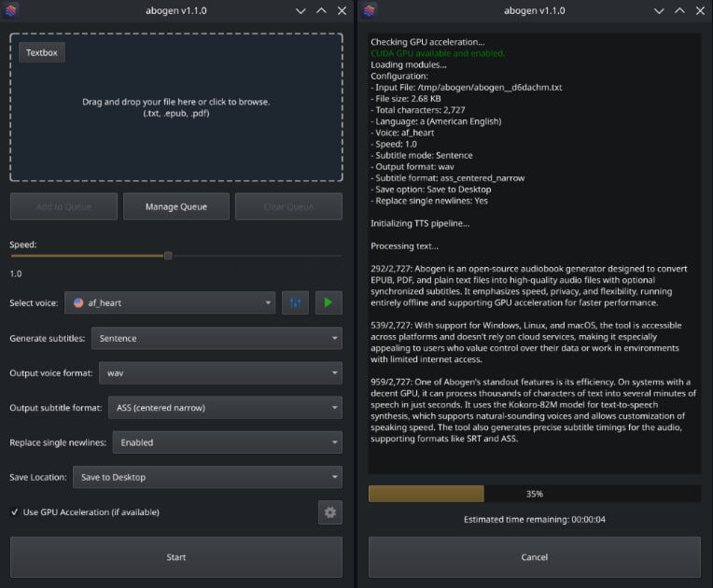The image size is (713, 588).
Task: Open Replace single newlines Enabled dropdown
Action: 228,442
